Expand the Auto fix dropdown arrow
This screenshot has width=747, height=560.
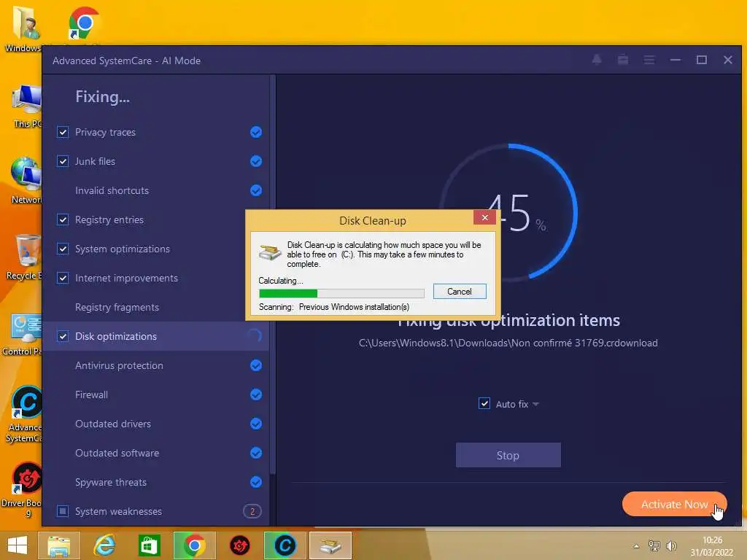[x=535, y=404]
